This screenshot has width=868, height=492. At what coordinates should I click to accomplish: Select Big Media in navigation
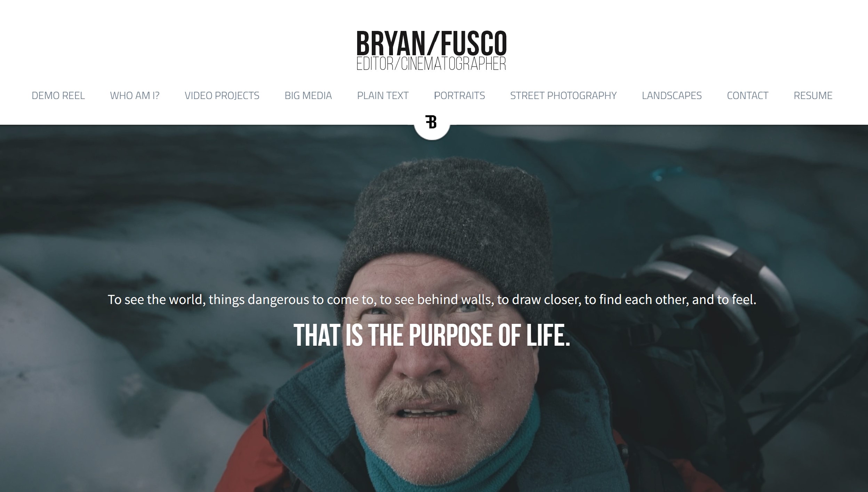pos(308,96)
